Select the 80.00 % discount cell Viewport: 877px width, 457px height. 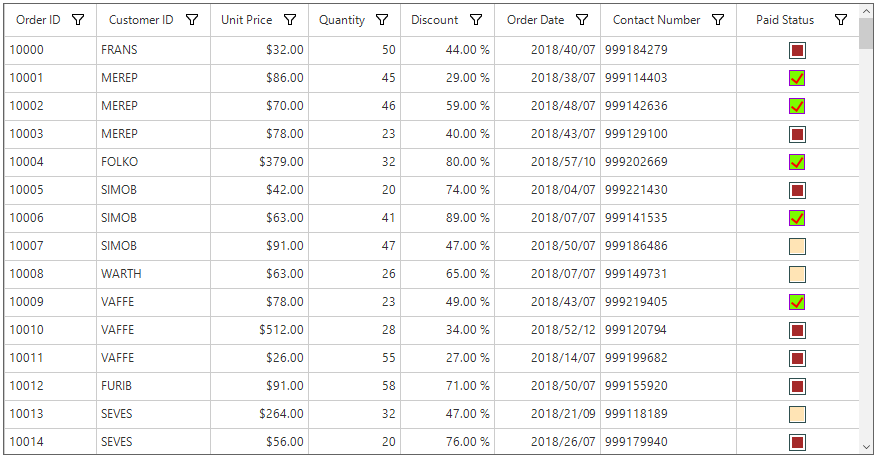pos(447,162)
